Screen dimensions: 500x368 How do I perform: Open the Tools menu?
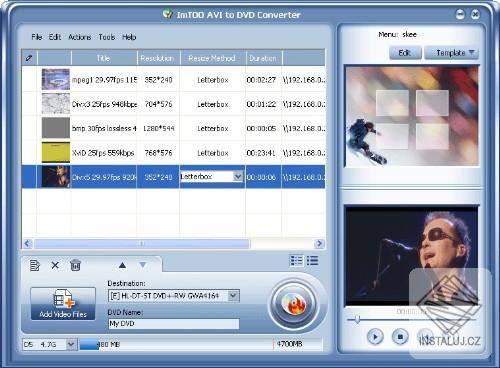107,37
